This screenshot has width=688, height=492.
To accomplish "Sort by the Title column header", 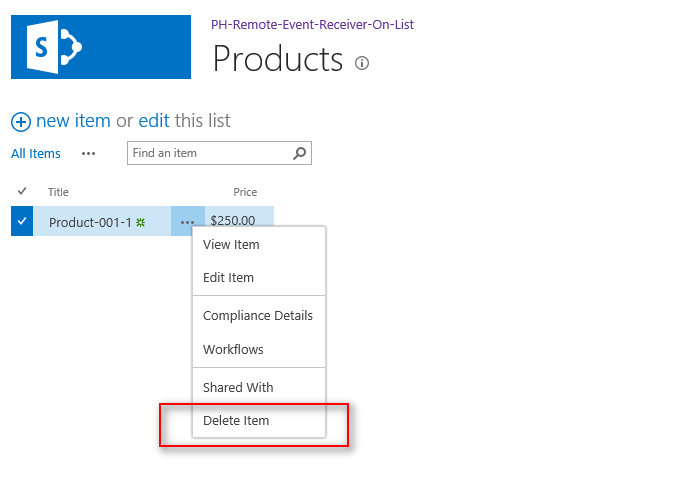I will click(58, 192).
